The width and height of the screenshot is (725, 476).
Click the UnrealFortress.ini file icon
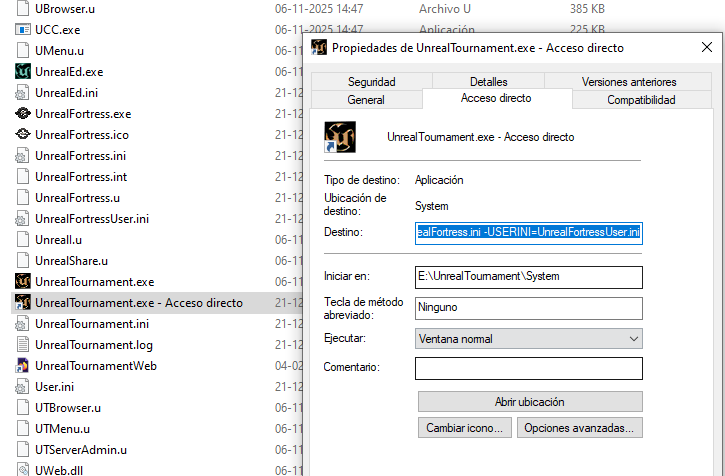(23, 155)
